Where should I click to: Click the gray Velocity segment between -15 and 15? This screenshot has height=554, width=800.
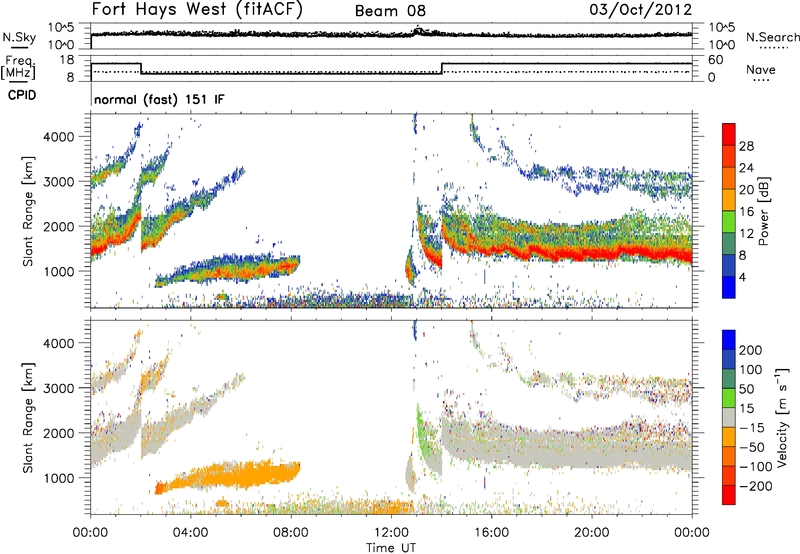(x=729, y=417)
